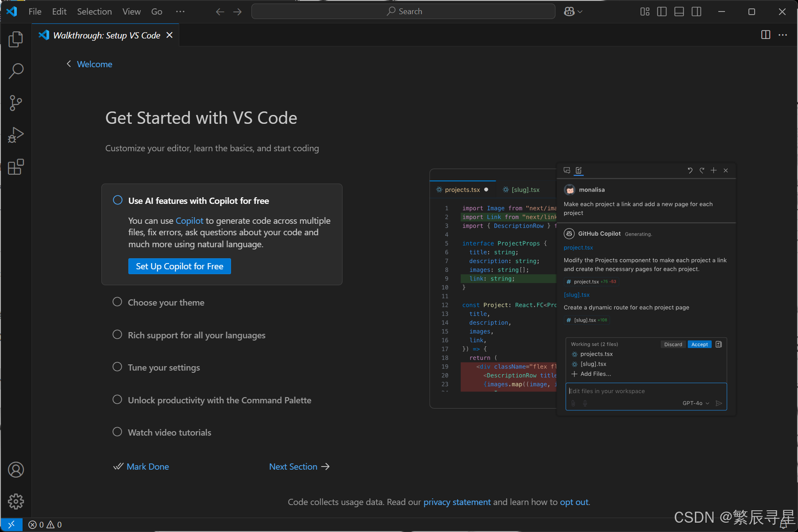Open the Explorer icon in activity bar

16,39
